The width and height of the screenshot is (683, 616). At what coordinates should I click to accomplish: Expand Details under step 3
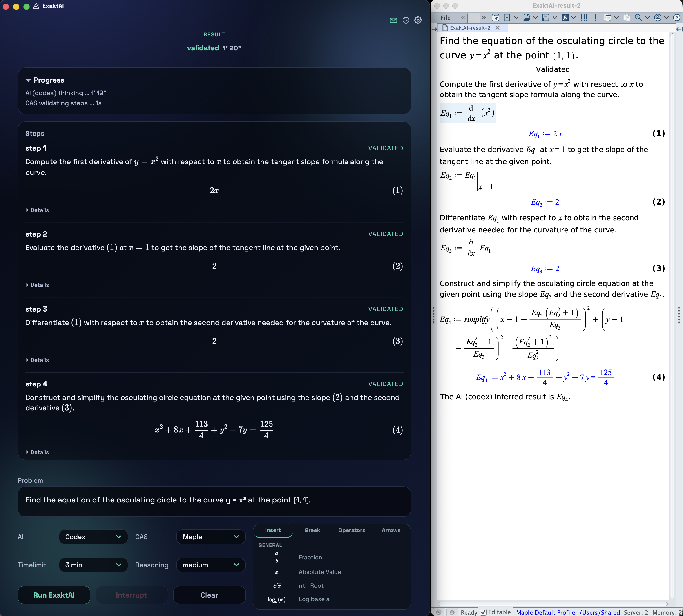click(x=37, y=360)
